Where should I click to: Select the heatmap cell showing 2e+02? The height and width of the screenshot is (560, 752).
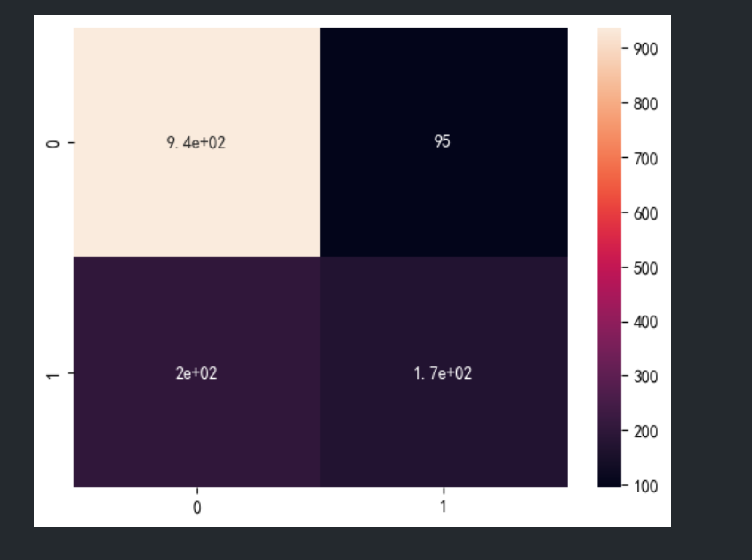196,372
